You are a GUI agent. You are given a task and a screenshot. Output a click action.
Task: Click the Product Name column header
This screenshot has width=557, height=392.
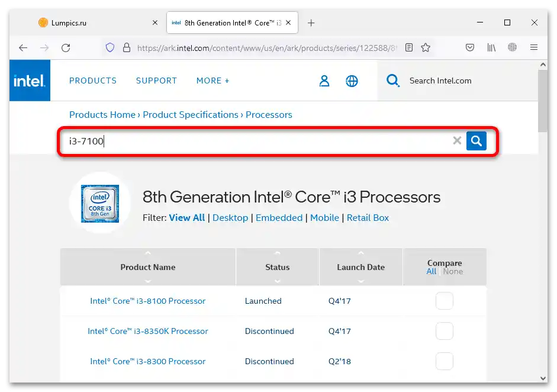[x=148, y=267]
